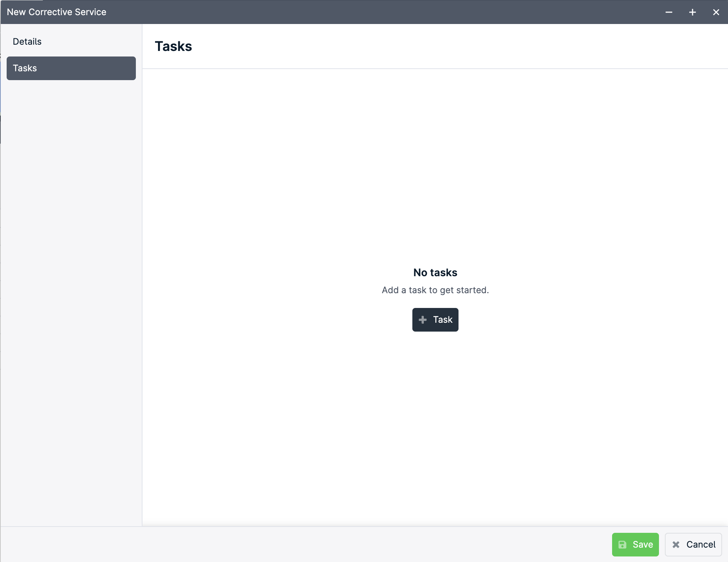Viewport: 728px width, 562px height.
Task: Save the corrective service
Action: (x=635, y=545)
